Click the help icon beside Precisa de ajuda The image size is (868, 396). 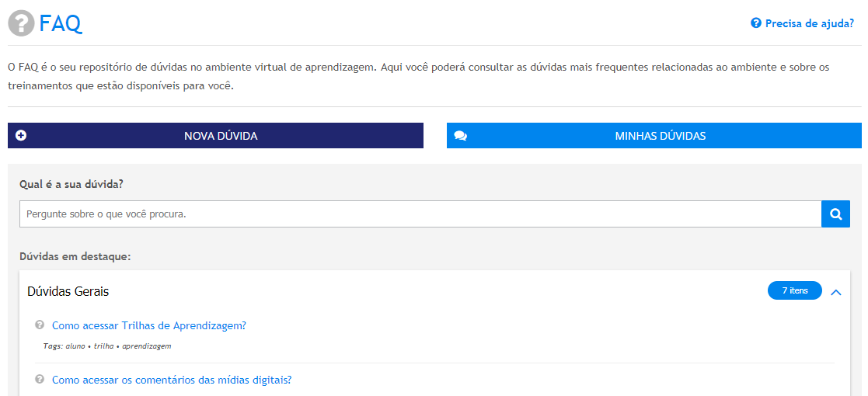pos(755,23)
